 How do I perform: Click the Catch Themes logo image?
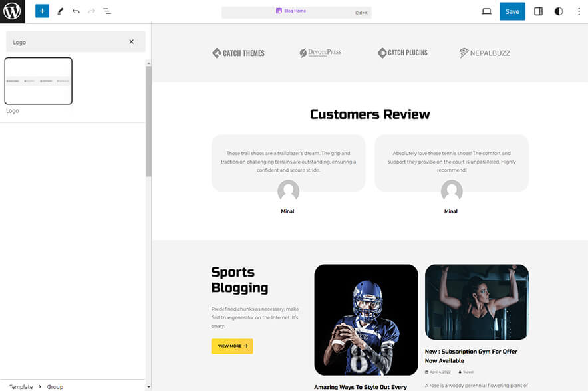tap(238, 53)
